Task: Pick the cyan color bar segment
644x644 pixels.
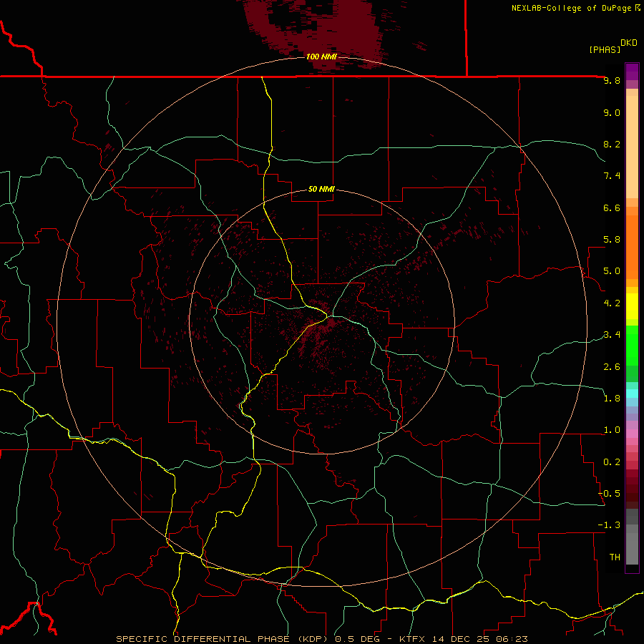Action: coord(632,394)
